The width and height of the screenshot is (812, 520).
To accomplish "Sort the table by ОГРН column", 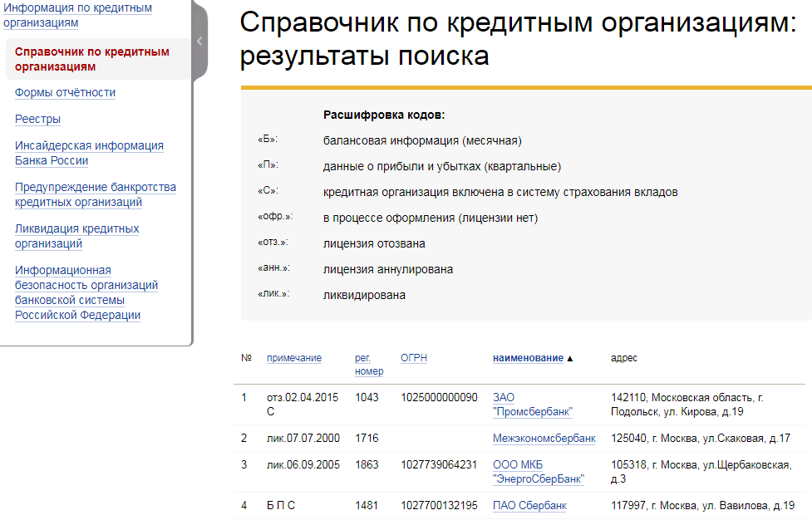I will click(x=416, y=358).
